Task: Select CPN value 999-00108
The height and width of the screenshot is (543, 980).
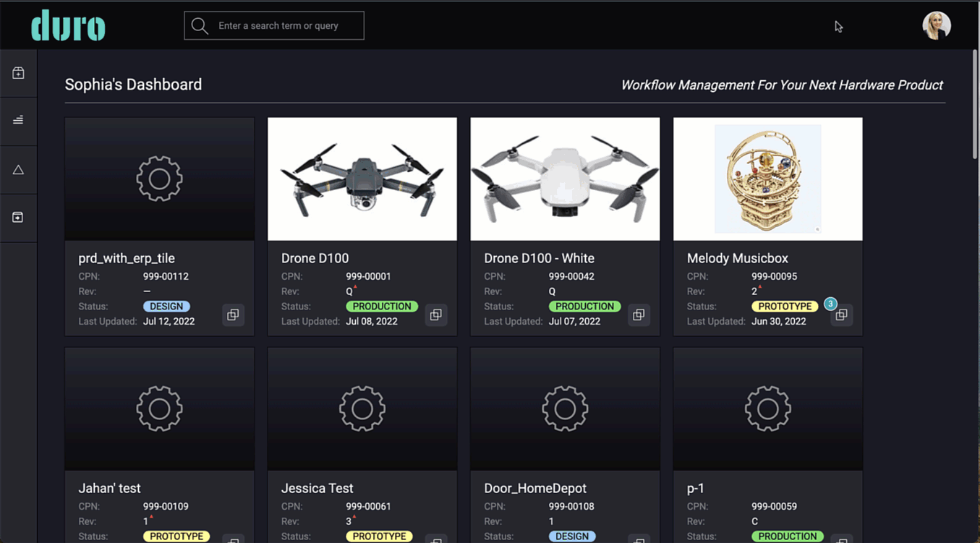Action: 571,506
